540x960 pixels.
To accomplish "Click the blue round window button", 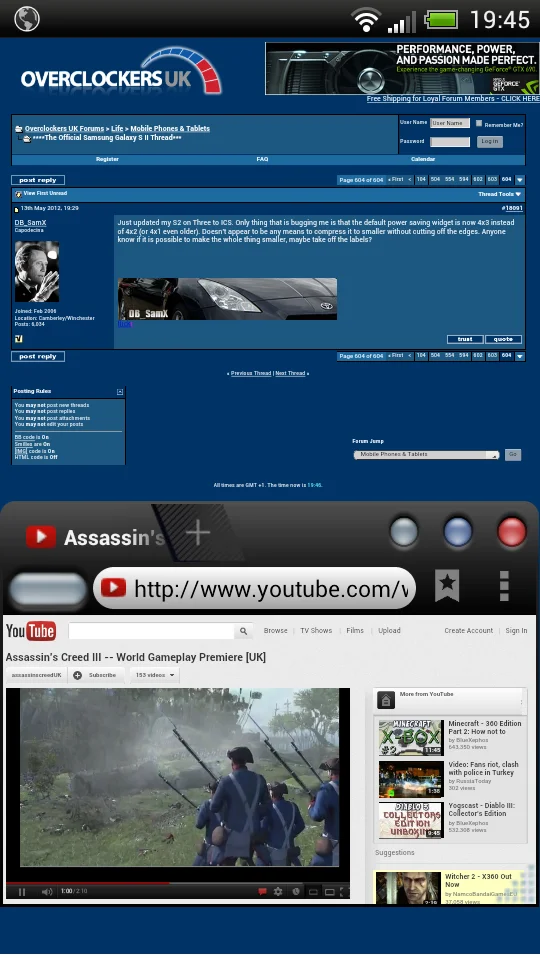I will [x=458, y=531].
